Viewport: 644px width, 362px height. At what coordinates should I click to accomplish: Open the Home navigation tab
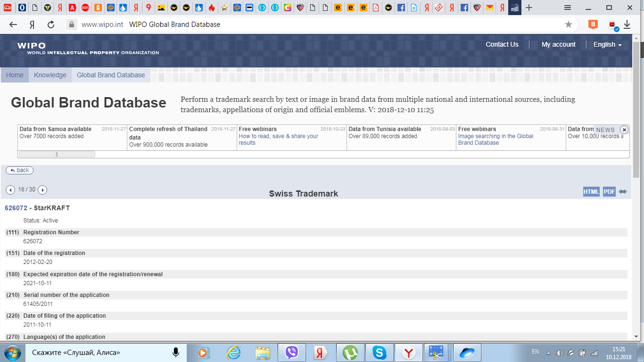pos(15,75)
